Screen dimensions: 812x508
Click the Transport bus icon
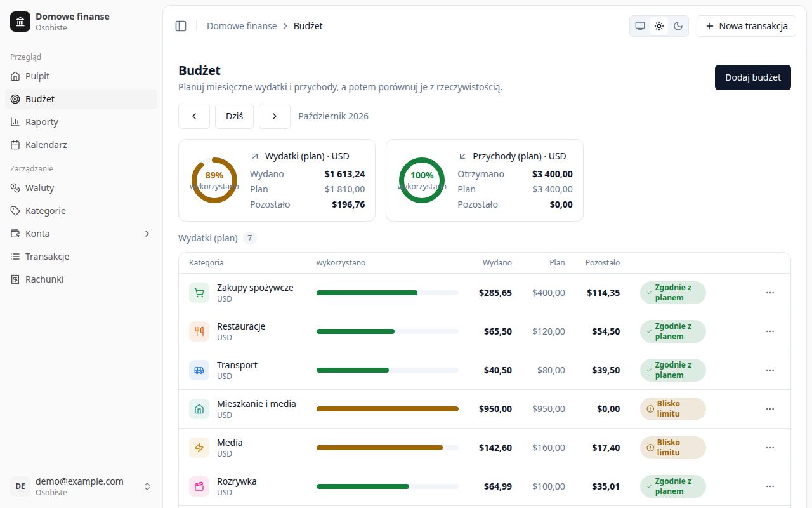[199, 370]
